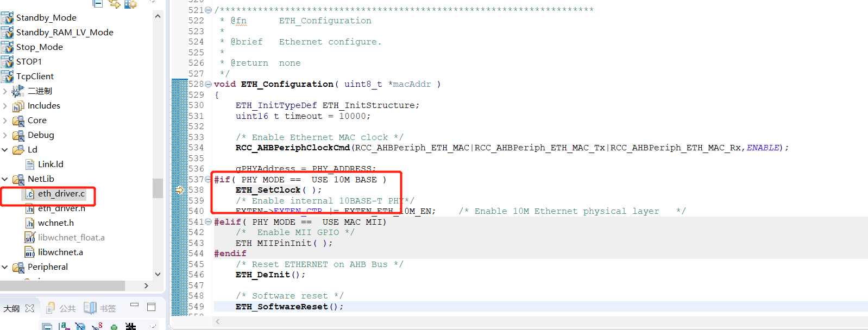Switch to the 书签 bookmarks tab
This screenshot has width=868, height=330.
(x=100, y=308)
